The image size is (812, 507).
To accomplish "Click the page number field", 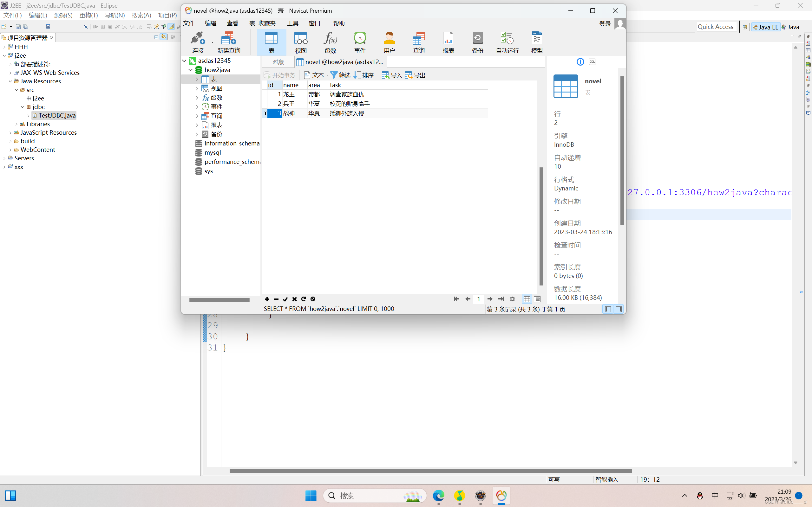I will [478, 299].
